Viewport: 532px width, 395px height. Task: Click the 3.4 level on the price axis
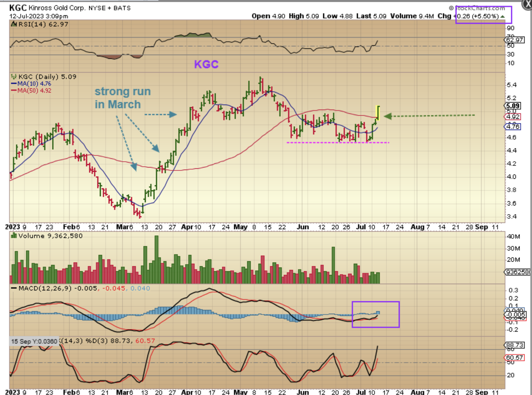[x=511, y=217]
